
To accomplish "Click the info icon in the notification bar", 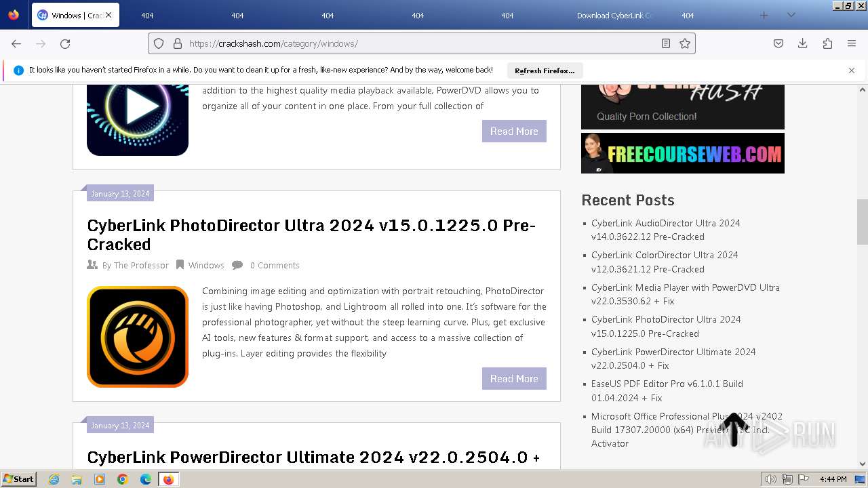I will pos(18,70).
